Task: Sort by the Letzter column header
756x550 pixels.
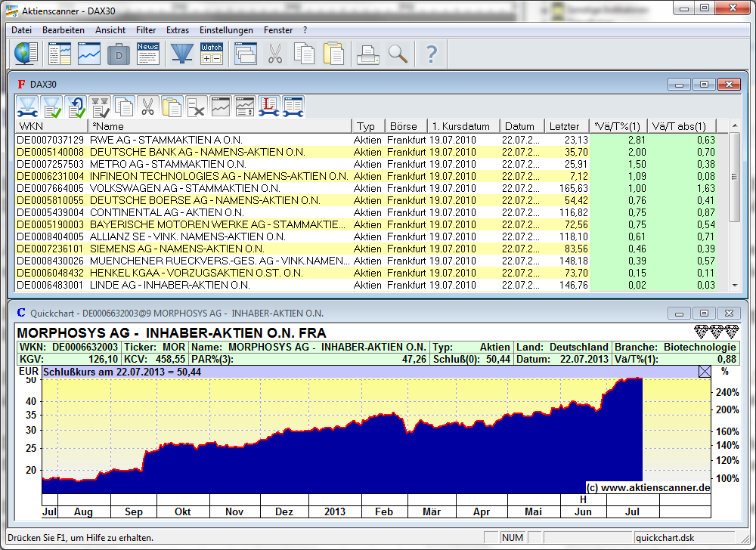Action: (x=566, y=126)
